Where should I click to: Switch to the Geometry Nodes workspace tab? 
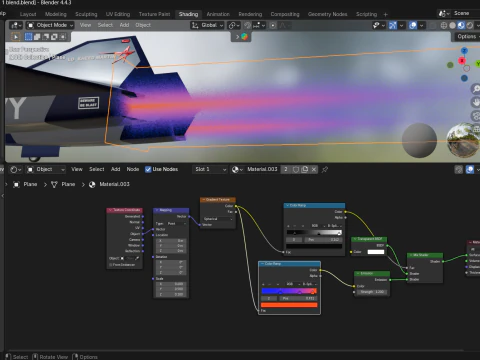pos(327,14)
